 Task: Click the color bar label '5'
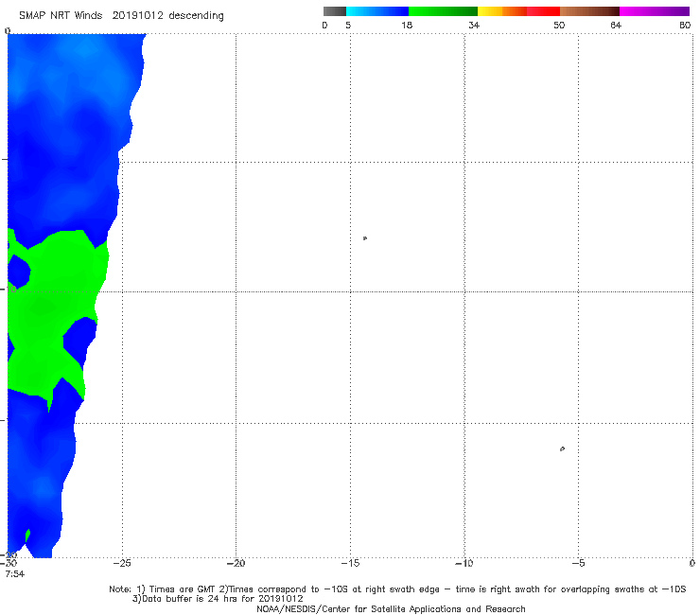coord(348,25)
